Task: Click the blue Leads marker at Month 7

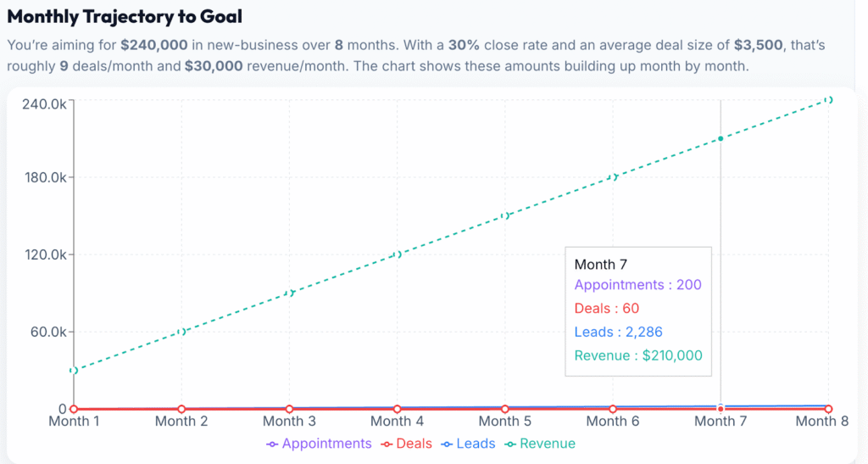Action: click(x=721, y=406)
